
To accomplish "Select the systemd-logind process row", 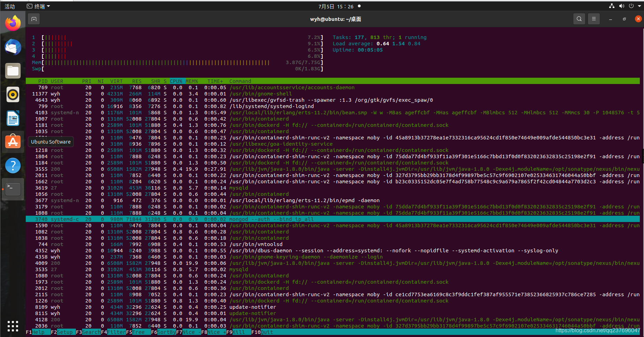I will click(x=333, y=106).
